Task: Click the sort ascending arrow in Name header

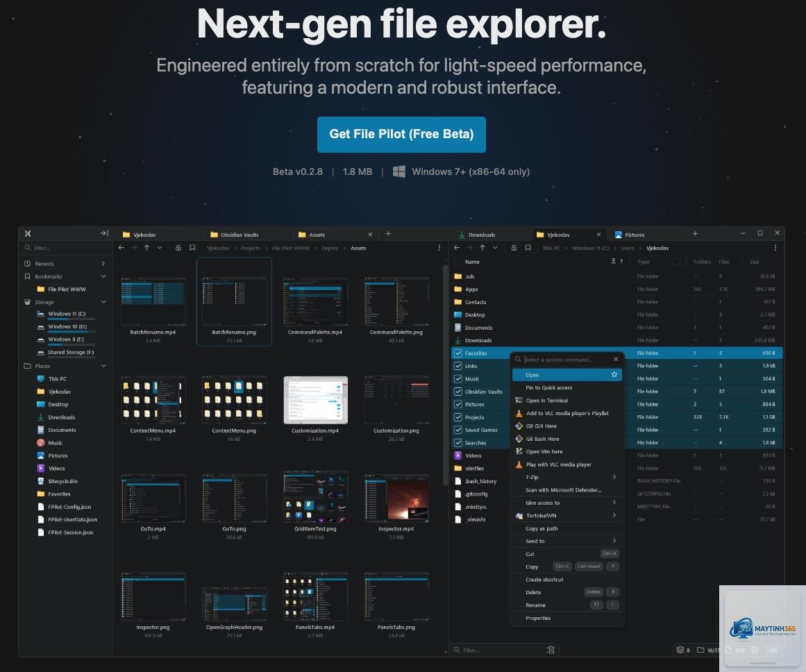Action: tap(621, 261)
